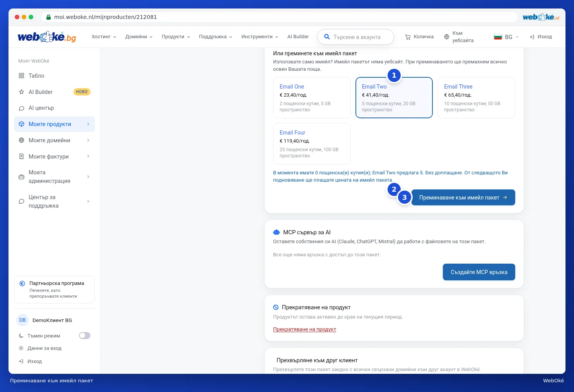Click the Партньорска програма euro icon
Screen dimensions: 574x392
point(22,283)
